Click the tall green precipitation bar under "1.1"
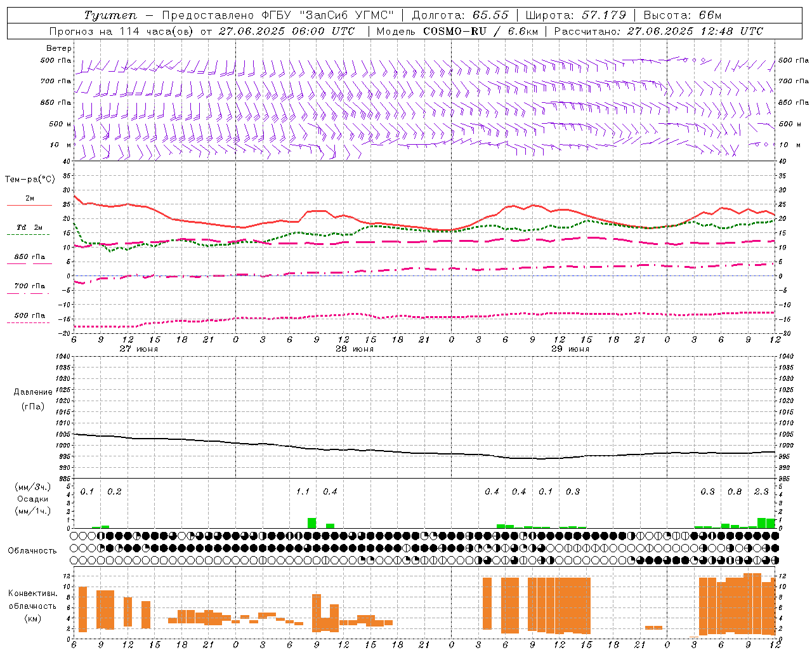 (x=311, y=523)
